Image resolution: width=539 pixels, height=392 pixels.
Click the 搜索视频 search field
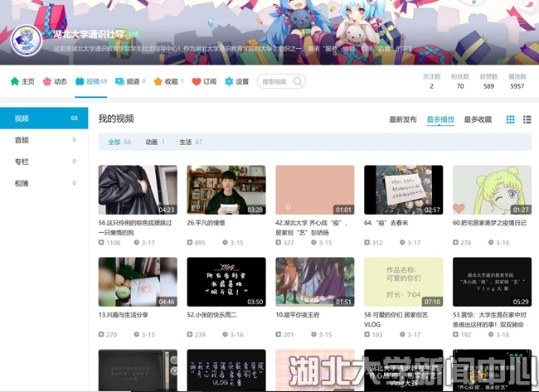(x=278, y=82)
